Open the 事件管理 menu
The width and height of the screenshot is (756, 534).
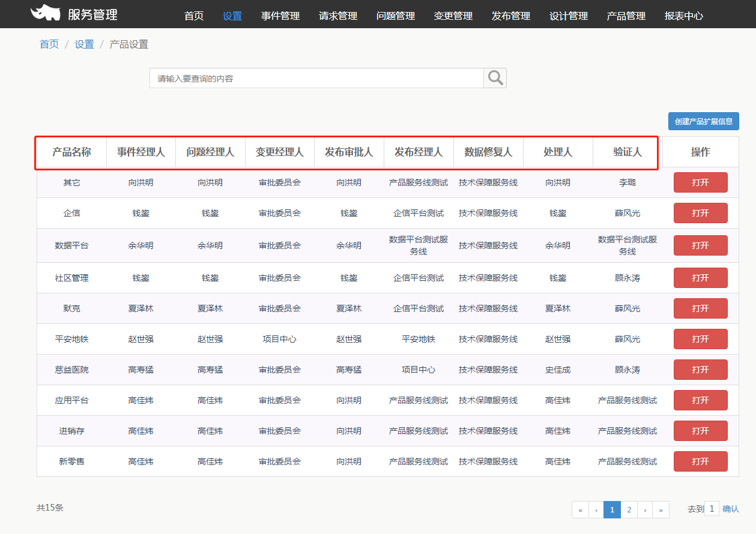pyautogui.click(x=280, y=16)
